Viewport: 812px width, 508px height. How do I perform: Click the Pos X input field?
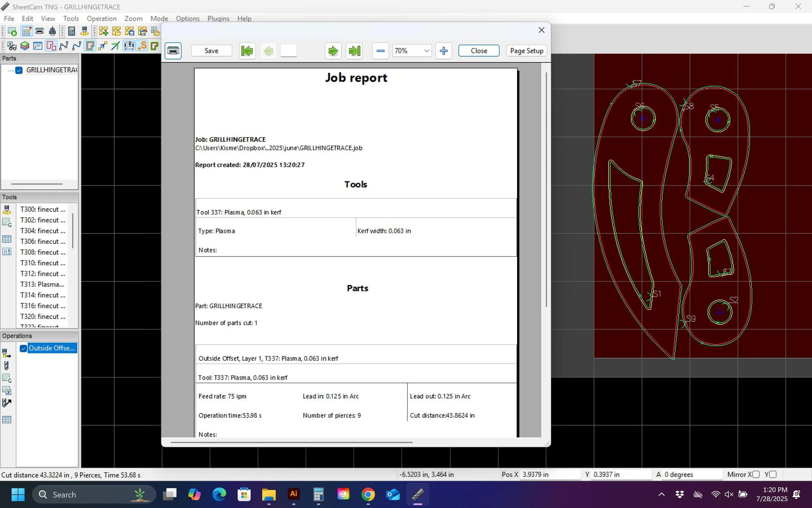(x=550, y=475)
